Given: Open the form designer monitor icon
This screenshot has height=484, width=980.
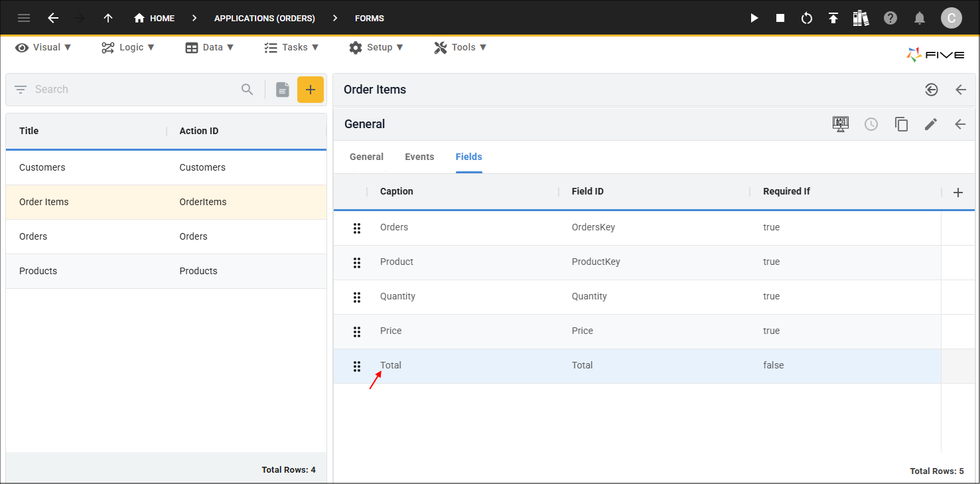Looking at the screenshot, I should click(841, 124).
